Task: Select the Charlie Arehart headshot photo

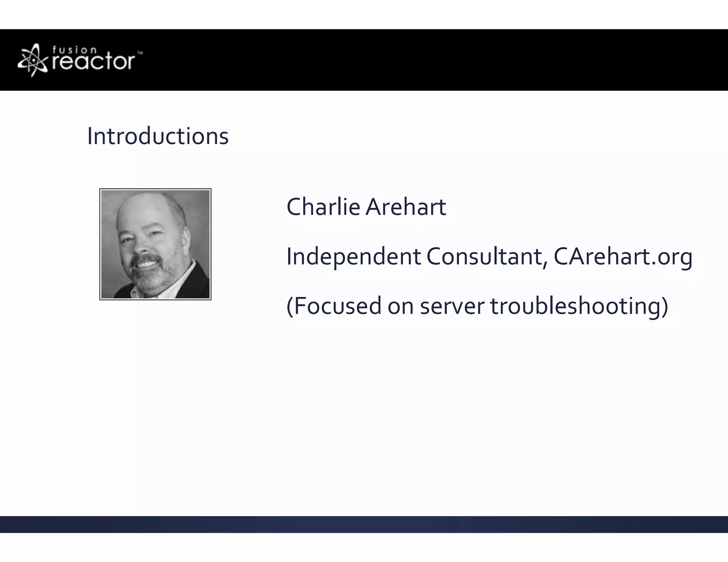Action: click(x=155, y=244)
